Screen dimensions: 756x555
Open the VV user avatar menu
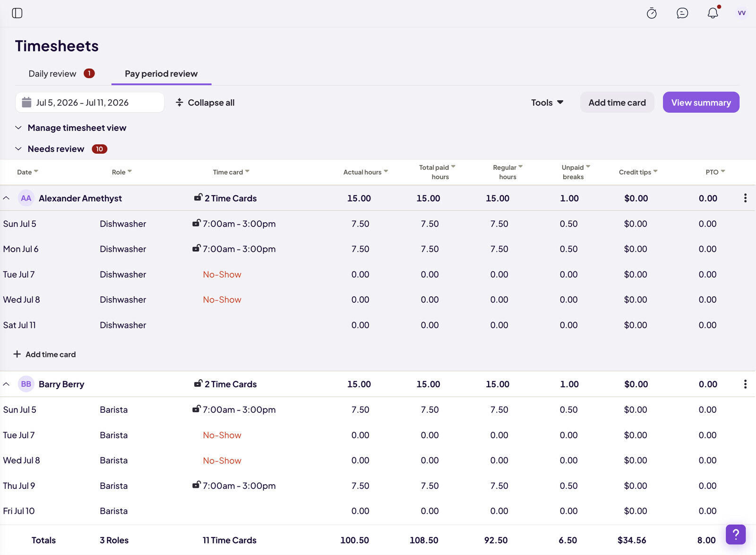741,13
